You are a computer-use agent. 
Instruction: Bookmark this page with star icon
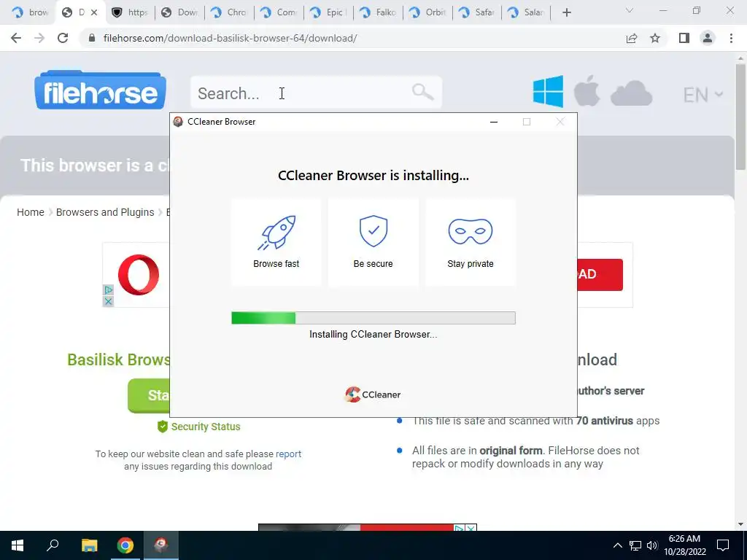coord(655,38)
